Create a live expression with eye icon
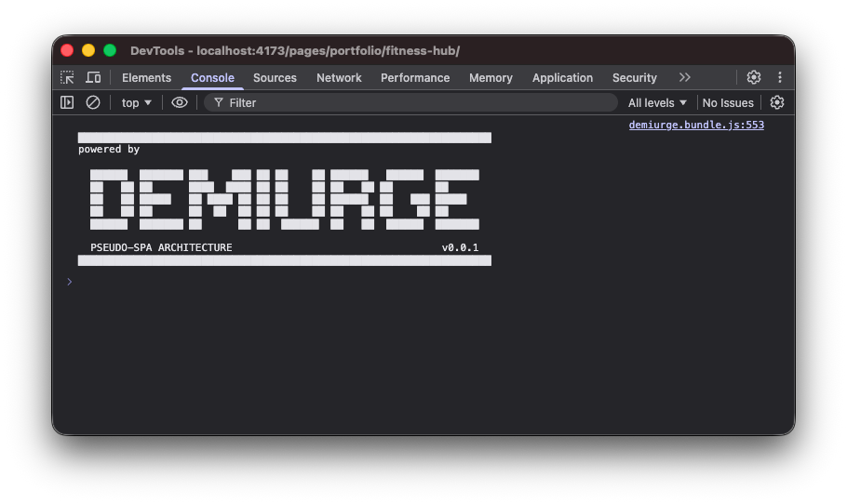The width and height of the screenshot is (847, 504). coord(180,102)
